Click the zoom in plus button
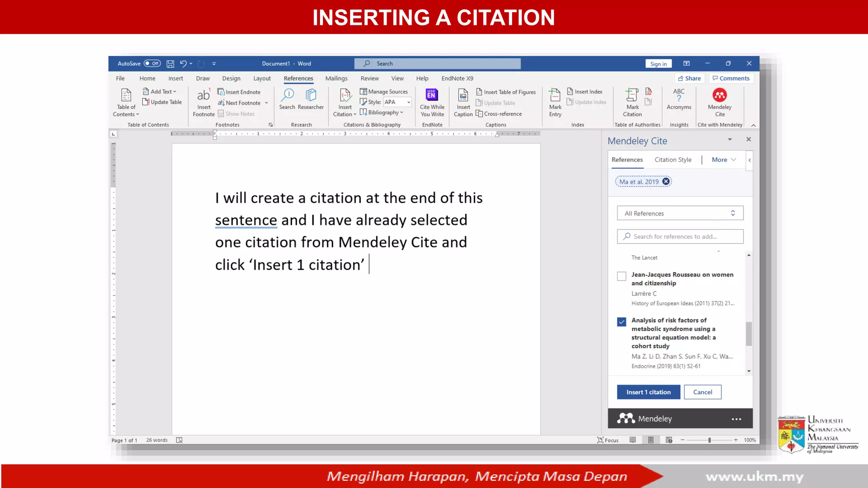This screenshot has height=488, width=868. [736, 440]
